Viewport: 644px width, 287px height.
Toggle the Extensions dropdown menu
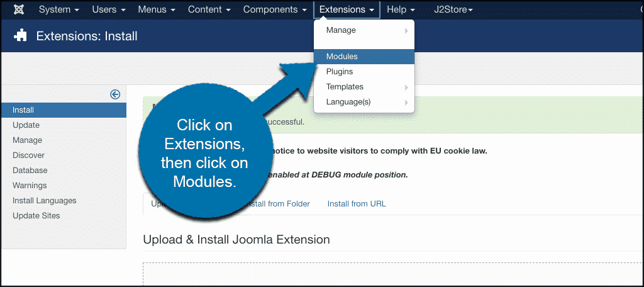(x=347, y=9)
